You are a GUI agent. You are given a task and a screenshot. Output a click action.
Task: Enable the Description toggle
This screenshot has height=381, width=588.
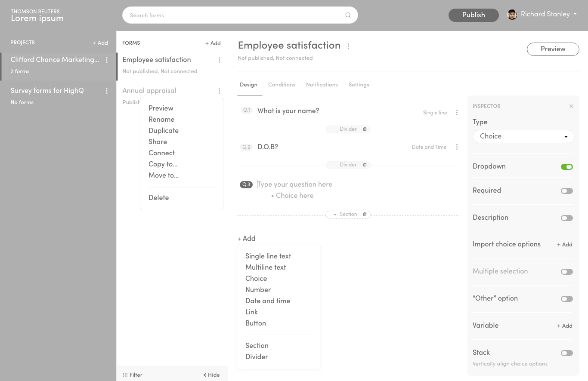566,218
